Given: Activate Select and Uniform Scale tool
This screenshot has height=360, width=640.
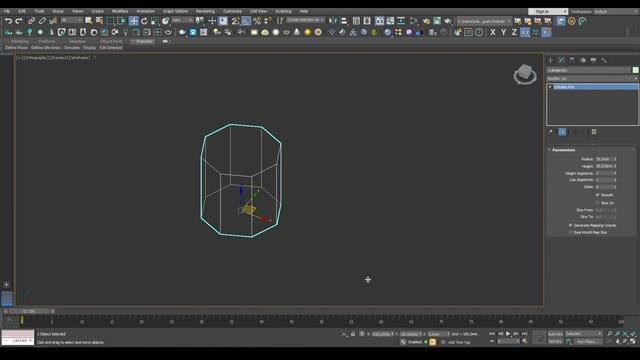Looking at the screenshot, I should pyautogui.click(x=155, y=21).
